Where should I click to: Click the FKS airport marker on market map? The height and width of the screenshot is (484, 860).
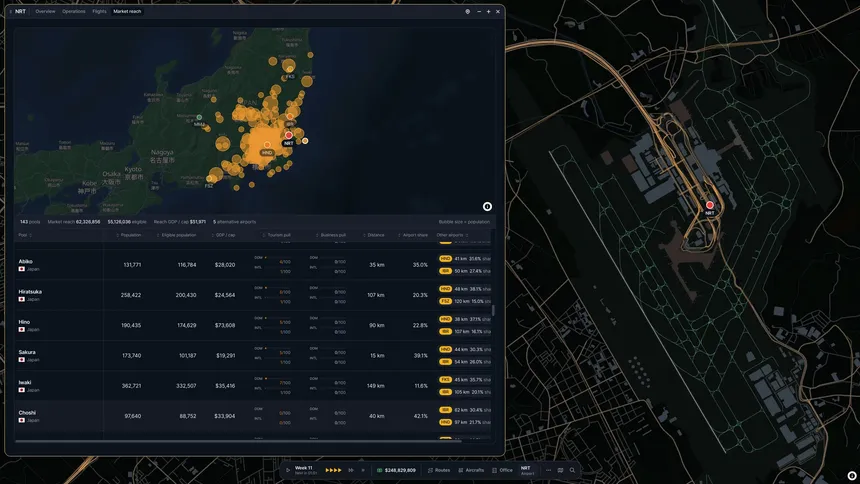pos(290,70)
